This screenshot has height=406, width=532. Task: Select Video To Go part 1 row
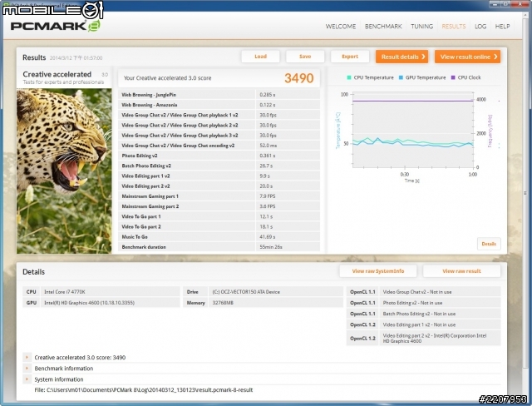pos(219,216)
